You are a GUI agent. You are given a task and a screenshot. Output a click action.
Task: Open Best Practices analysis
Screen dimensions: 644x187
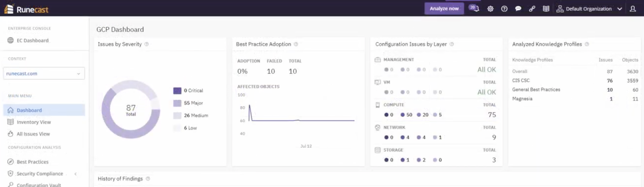33,162
